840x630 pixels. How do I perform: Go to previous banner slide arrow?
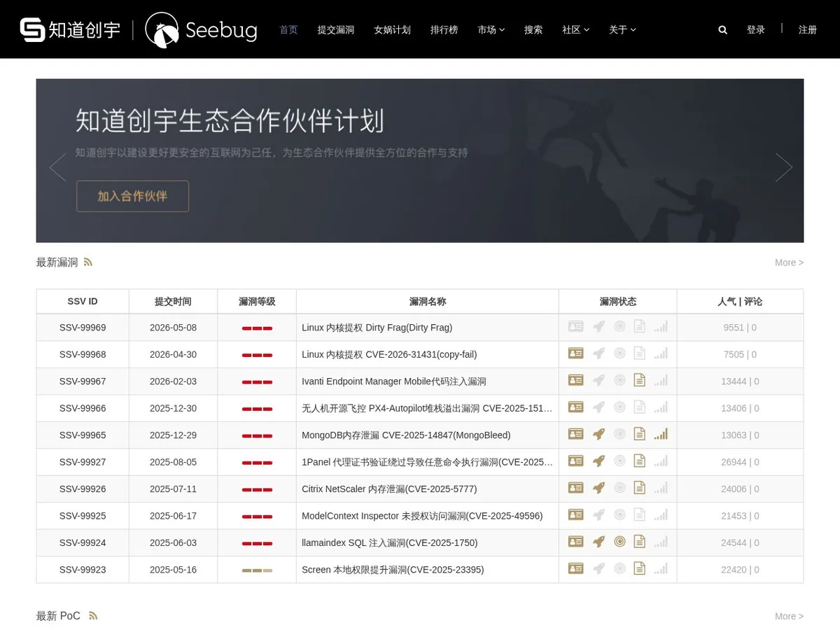[57, 167]
